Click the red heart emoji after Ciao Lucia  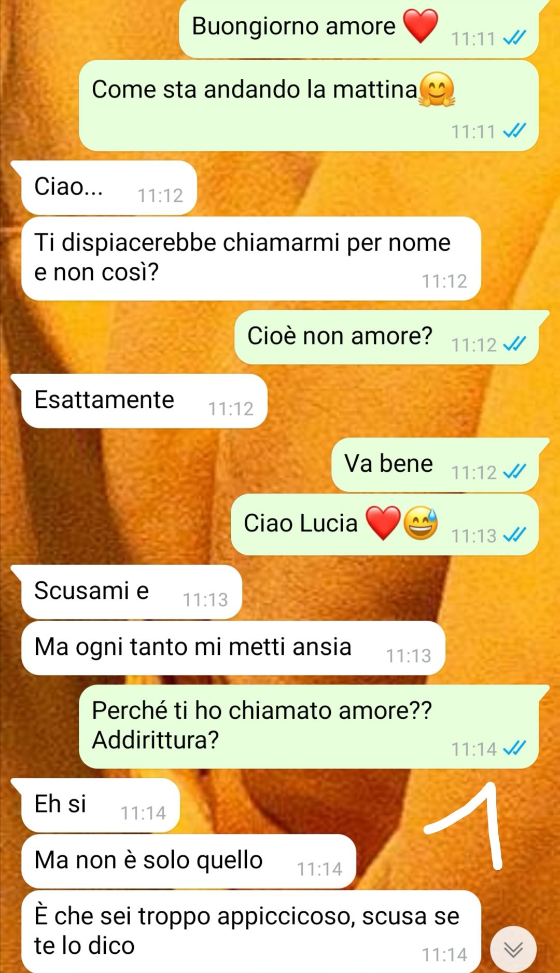(x=383, y=523)
